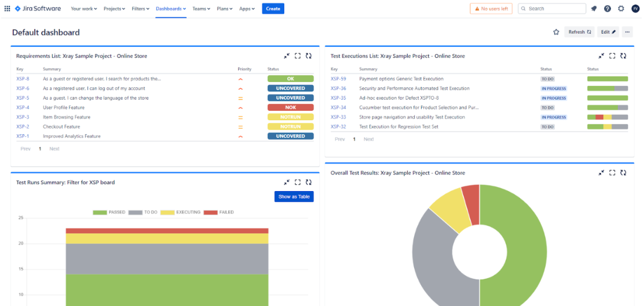Image resolution: width=644 pixels, height=306 pixels.
Task: Open notifications via the bell icon
Action: (595, 8)
